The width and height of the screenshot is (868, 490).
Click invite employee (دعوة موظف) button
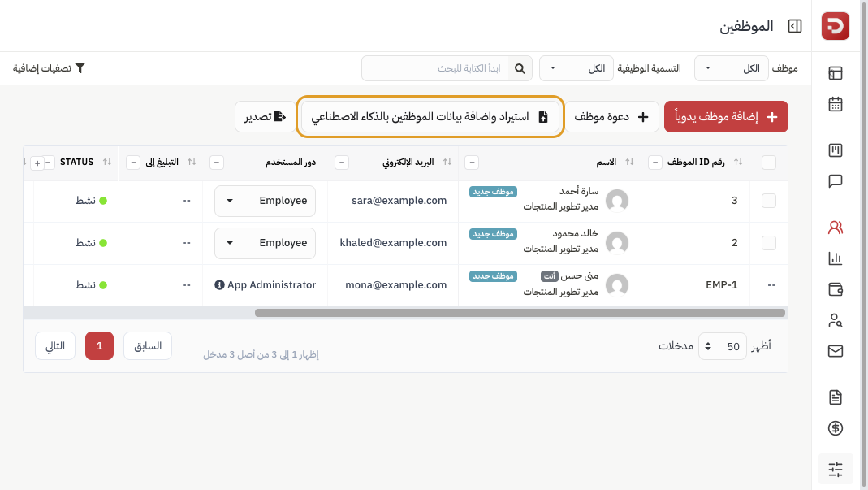(x=611, y=116)
